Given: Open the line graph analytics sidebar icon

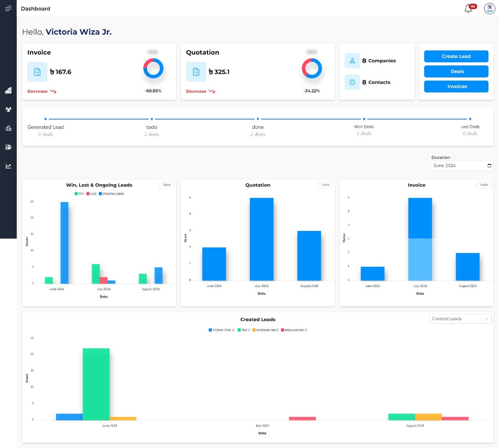Looking at the screenshot, I should point(8,166).
